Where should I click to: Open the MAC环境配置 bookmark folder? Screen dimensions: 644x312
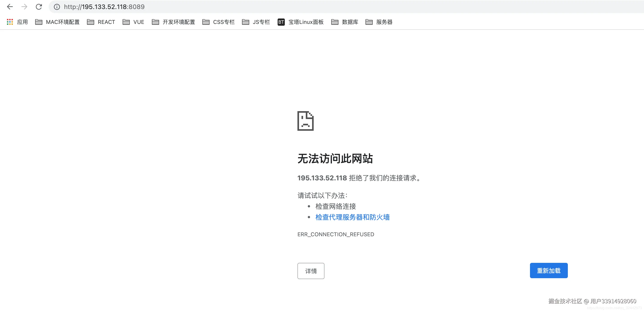[x=57, y=22]
